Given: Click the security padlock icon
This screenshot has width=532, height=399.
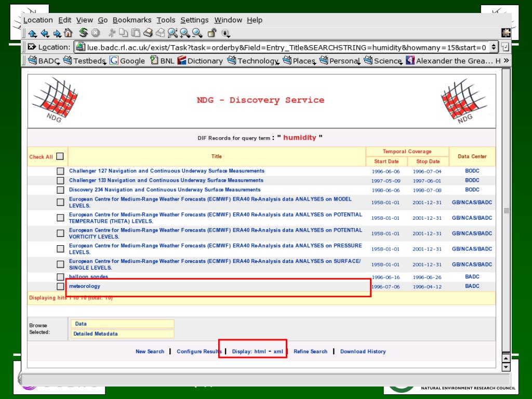Looking at the screenshot, I should [x=213, y=34].
